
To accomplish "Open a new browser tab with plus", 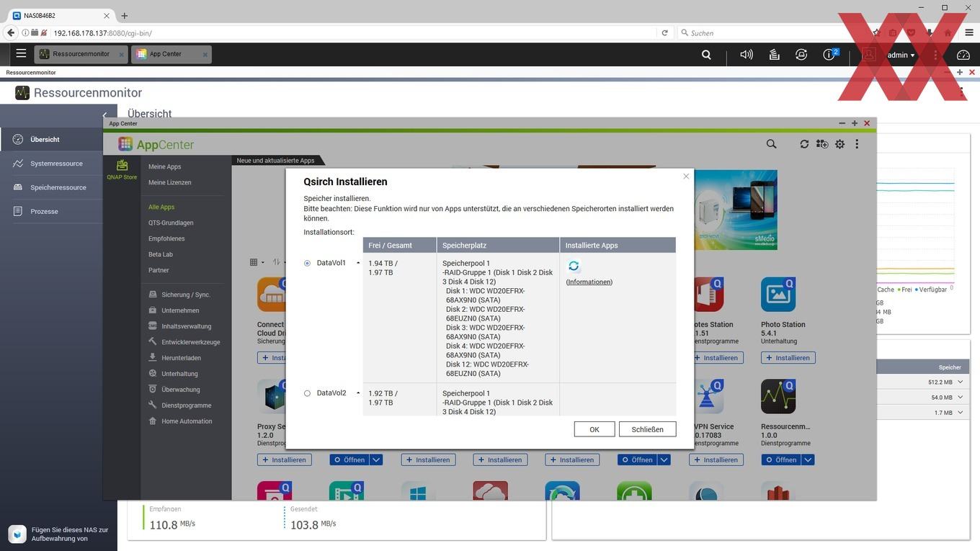I will tap(124, 15).
